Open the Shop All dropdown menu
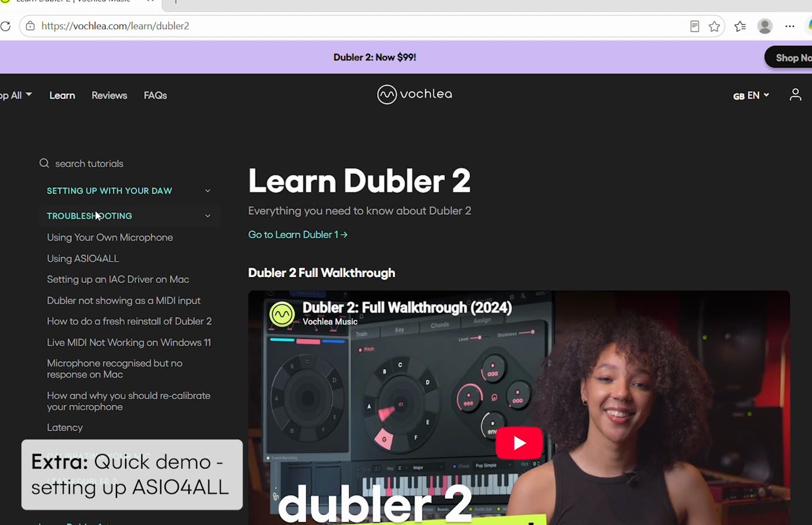Viewport: 812px width, 525px height. [x=16, y=96]
